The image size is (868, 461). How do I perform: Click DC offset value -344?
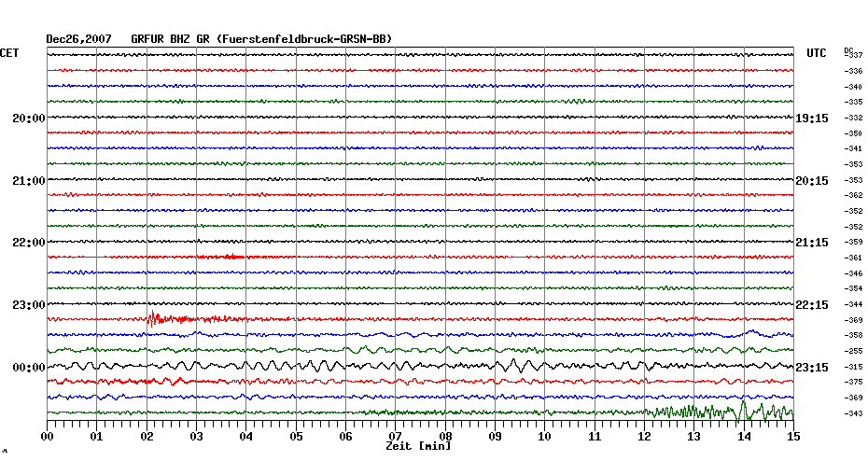(x=853, y=304)
